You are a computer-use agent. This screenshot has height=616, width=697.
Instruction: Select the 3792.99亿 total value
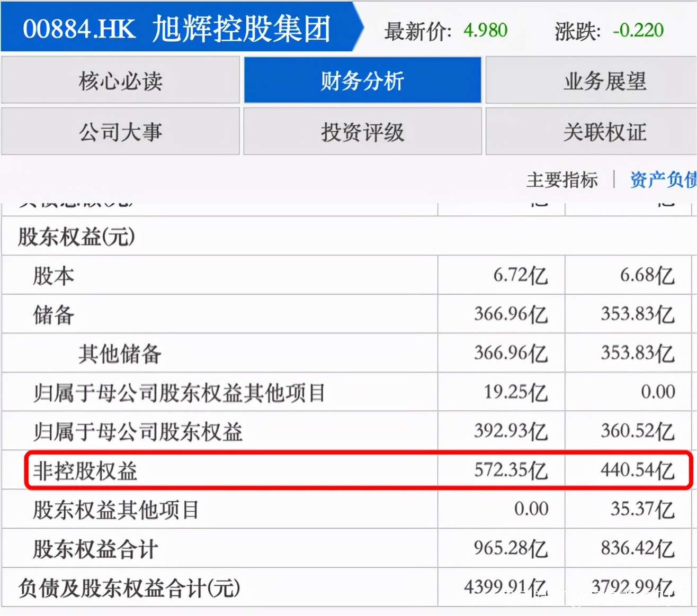click(x=633, y=588)
